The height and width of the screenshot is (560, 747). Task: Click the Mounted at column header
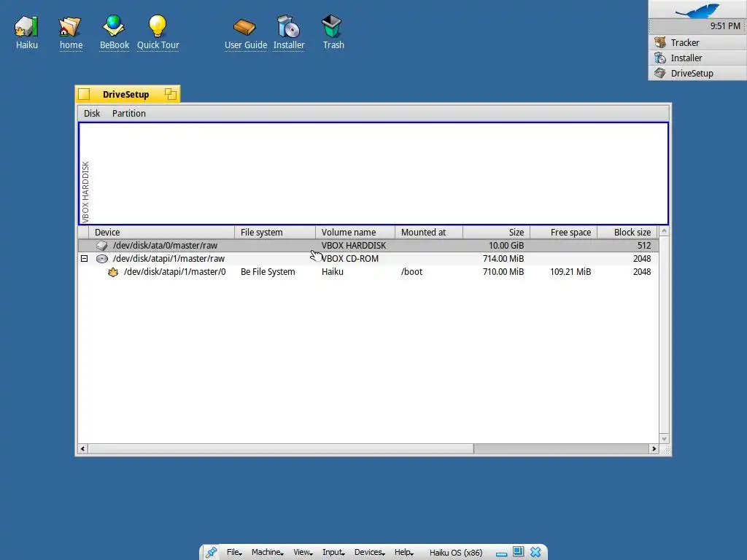coord(429,233)
